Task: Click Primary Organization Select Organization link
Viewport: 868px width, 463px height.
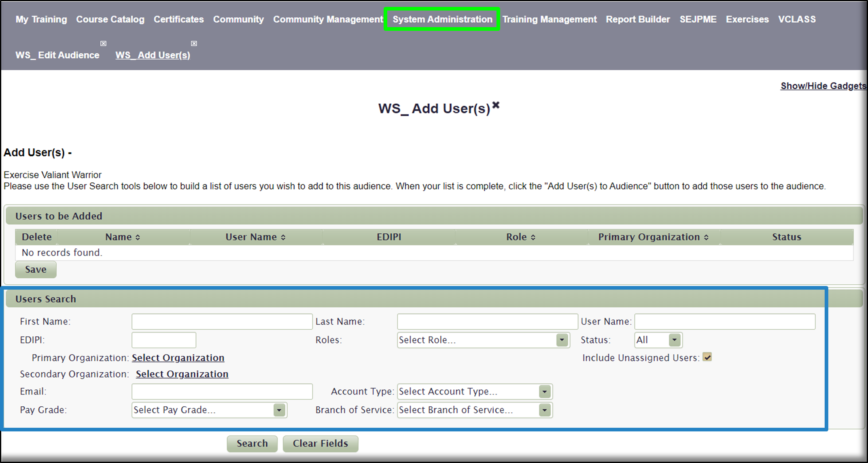Action: (x=178, y=358)
